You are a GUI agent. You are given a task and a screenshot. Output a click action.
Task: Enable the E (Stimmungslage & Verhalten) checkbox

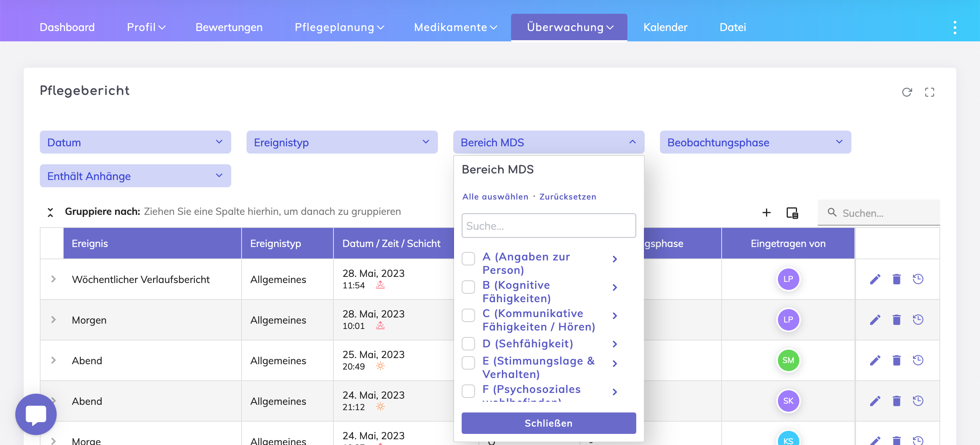point(468,363)
